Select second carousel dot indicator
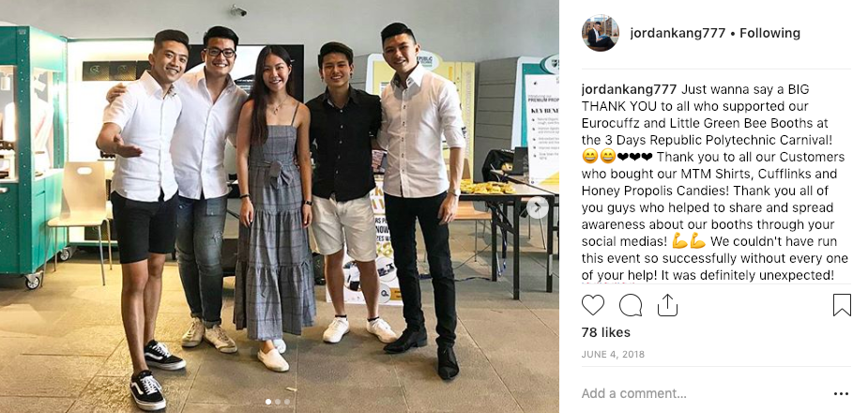The width and height of the screenshot is (868, 413). [278, 402]
